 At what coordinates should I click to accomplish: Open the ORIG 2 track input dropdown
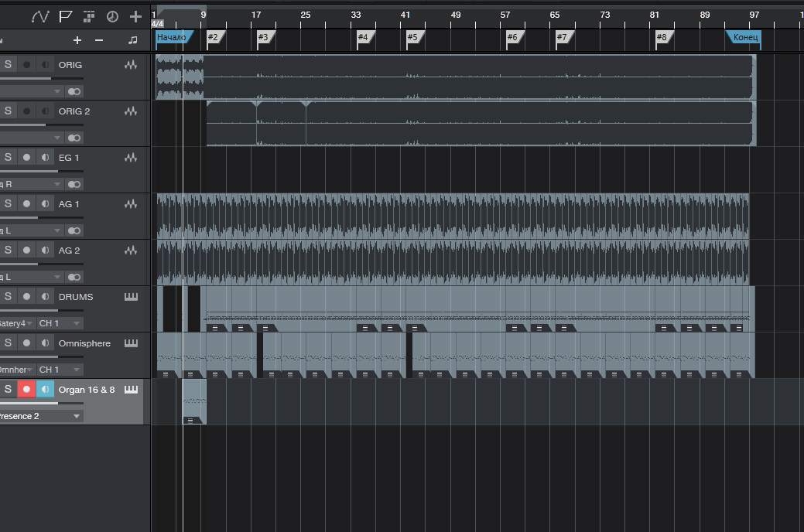[31, 138]
